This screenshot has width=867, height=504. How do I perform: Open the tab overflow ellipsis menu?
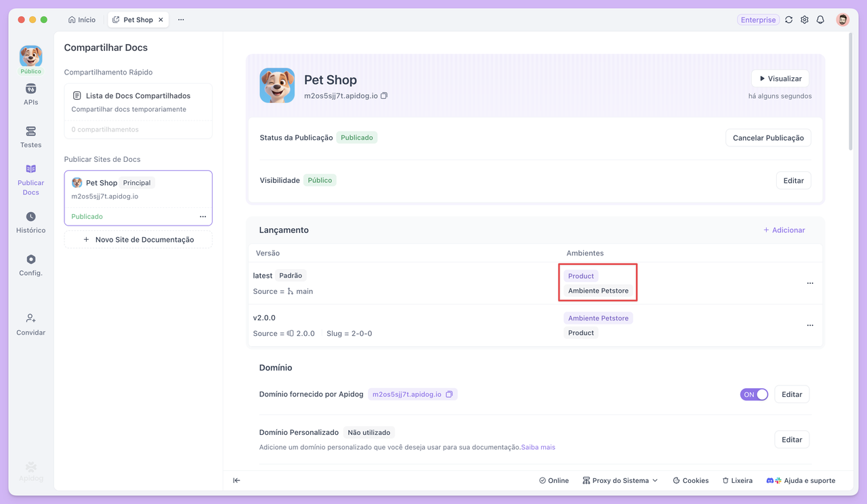181,20
